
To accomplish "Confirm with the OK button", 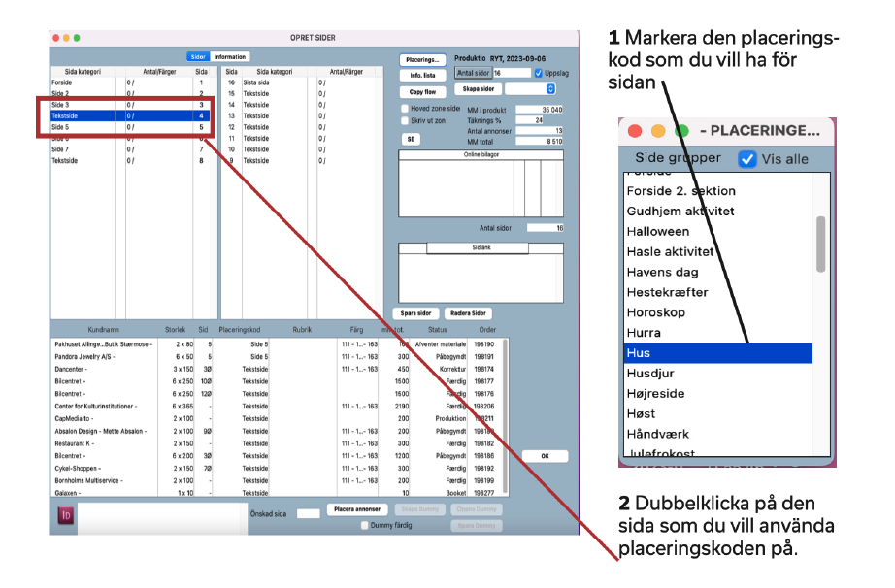I will (x=545, y=456).
